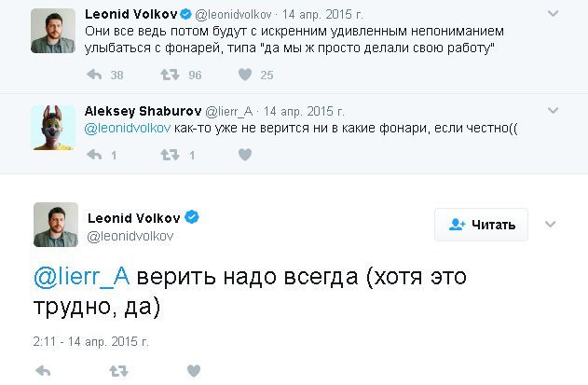588x385 pixels.
Task: Open the chevron menu beside Читать button
Action: [550, 225]
